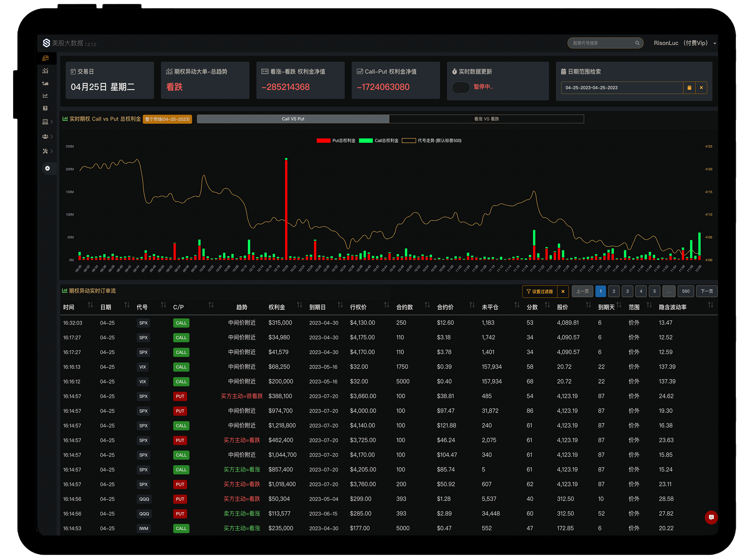
Task: Sort table by 到期天 column arrows
Action: [x=619, y=305]
